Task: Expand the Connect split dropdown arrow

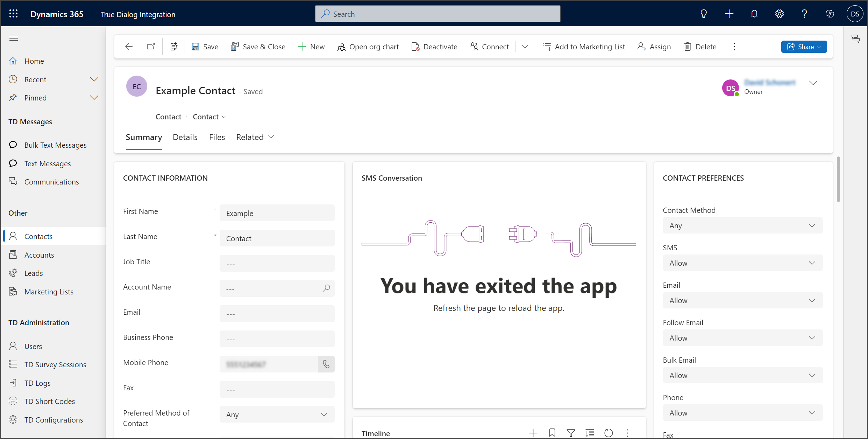Action: coord(525,47)
